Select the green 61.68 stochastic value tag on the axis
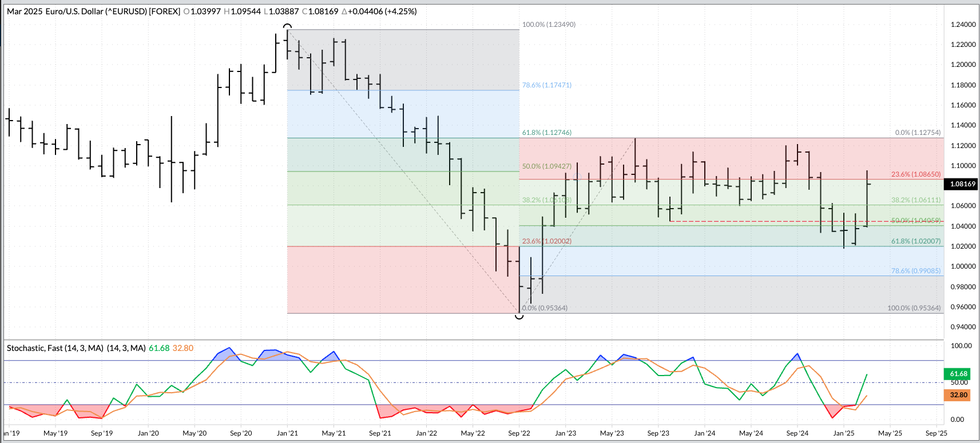Screen dimensions: 980x443 (x=958, y=374)
